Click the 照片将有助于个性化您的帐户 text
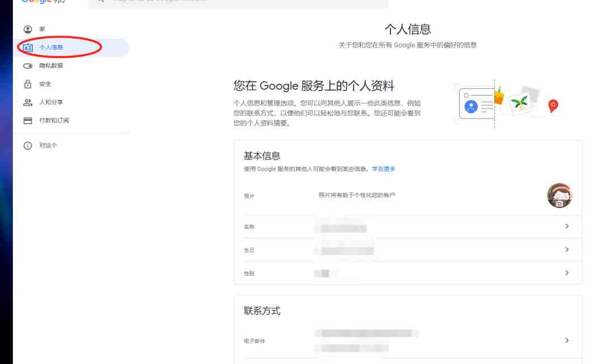The height and width of the screenshot is (364, 604). pyautogui.click(x=357, y=195)
